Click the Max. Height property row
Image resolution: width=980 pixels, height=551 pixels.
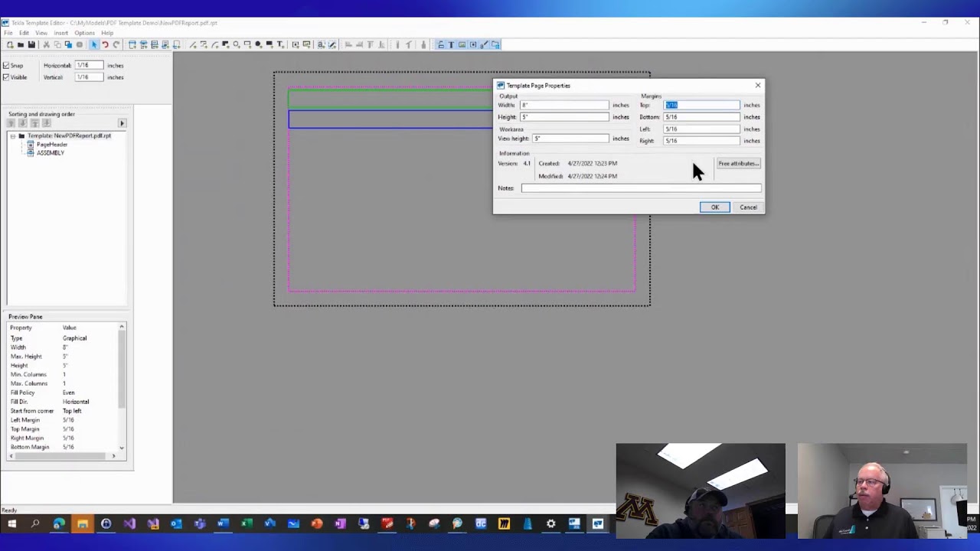coord(63,357)
